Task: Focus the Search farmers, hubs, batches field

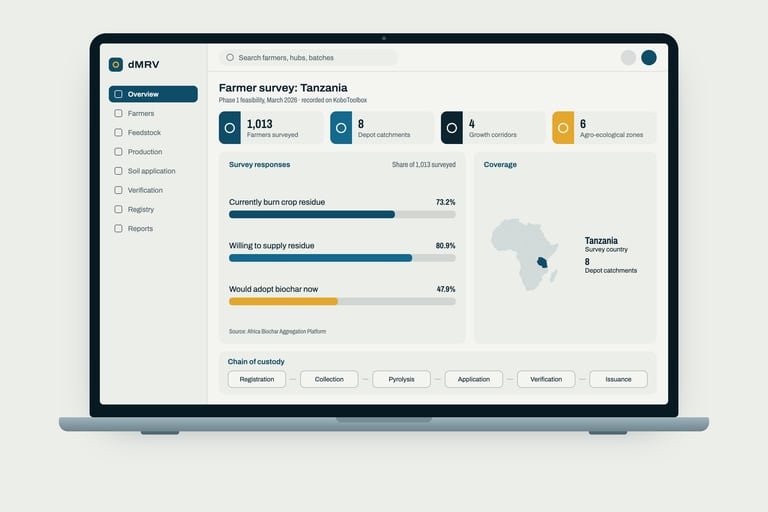Action: (x=308, y=58)
